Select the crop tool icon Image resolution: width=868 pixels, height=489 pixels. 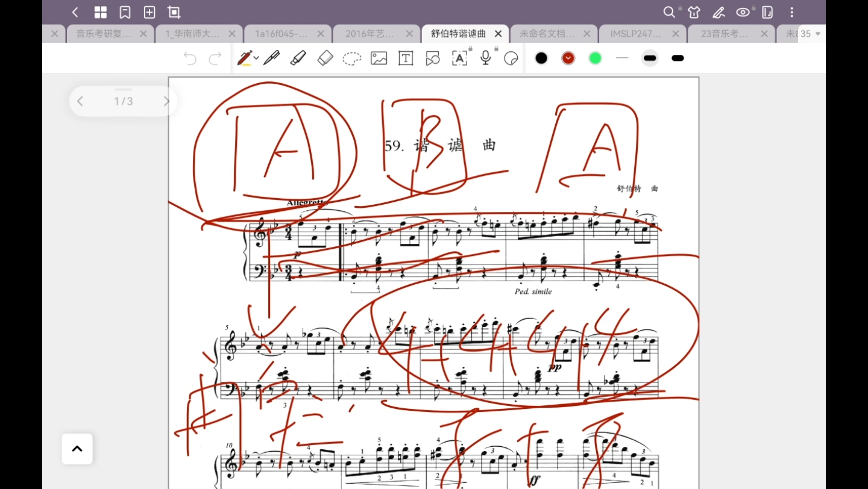tap(174, 12)
